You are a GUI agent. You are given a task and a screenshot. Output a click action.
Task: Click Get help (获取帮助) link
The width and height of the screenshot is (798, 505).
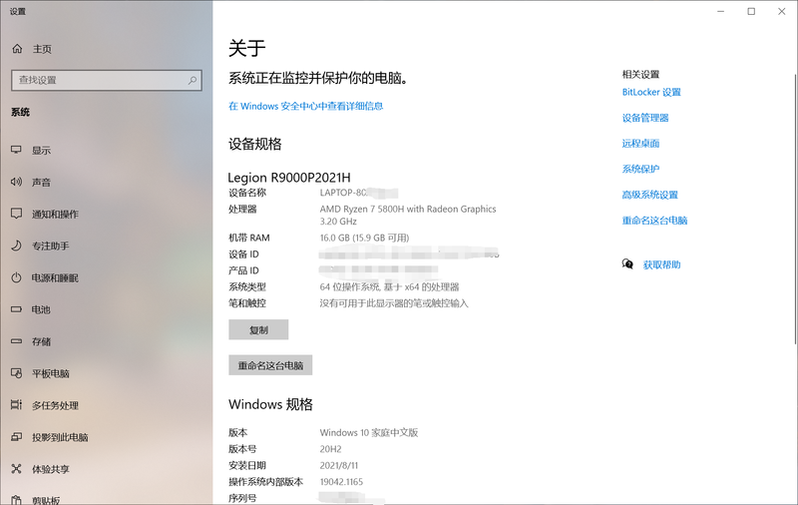[661, 265]
